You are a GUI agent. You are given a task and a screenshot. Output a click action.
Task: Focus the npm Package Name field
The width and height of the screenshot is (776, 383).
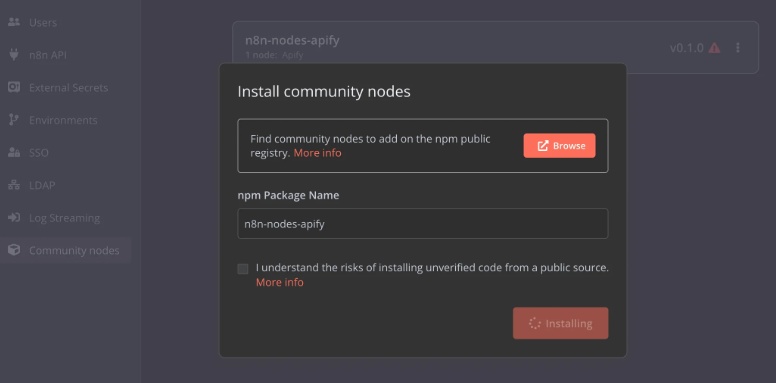point(423,224)
